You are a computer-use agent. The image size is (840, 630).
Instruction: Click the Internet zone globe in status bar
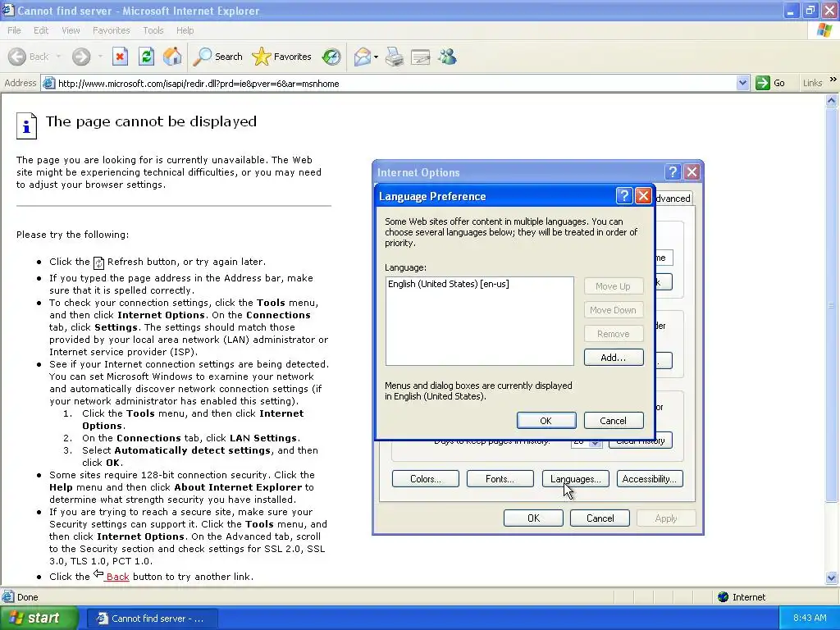click(724, 597)
